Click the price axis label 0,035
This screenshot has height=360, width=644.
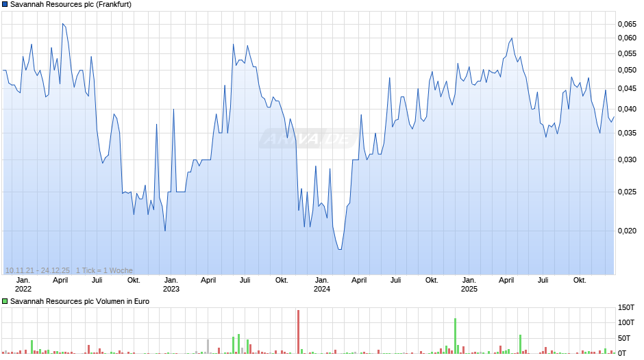(x=627, y=133)
